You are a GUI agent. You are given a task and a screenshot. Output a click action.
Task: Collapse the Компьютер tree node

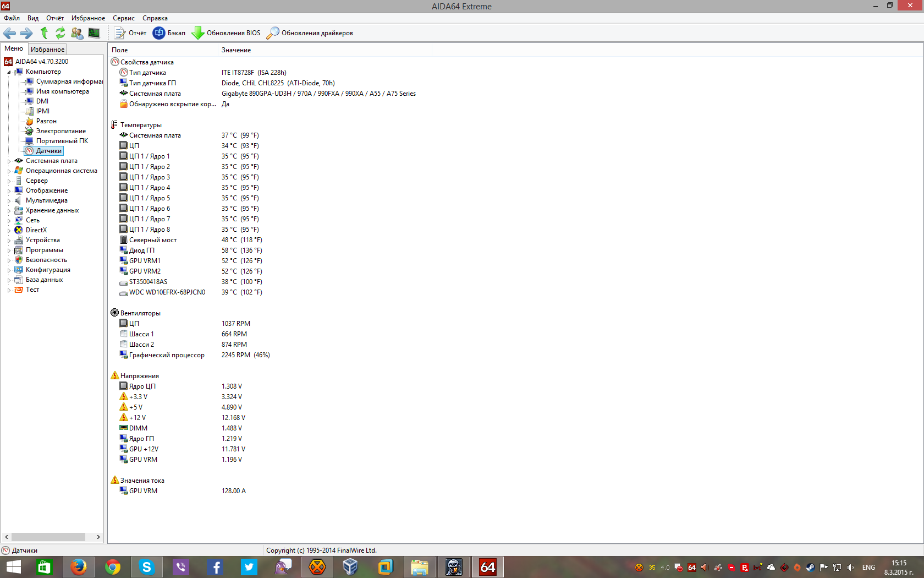click(x=9, y=72)
